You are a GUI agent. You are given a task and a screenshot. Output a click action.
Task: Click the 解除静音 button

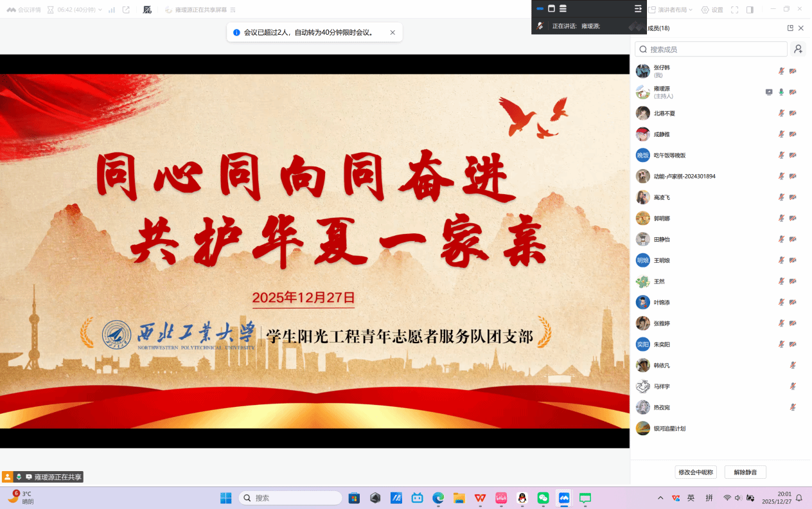745,472
